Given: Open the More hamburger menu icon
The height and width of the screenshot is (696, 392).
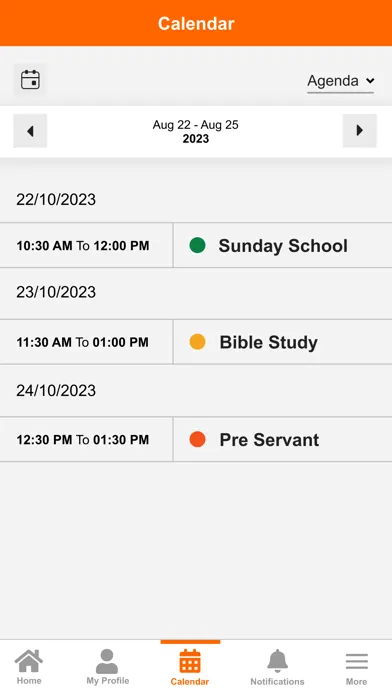Looking at the screenshot, I should 356,661.
